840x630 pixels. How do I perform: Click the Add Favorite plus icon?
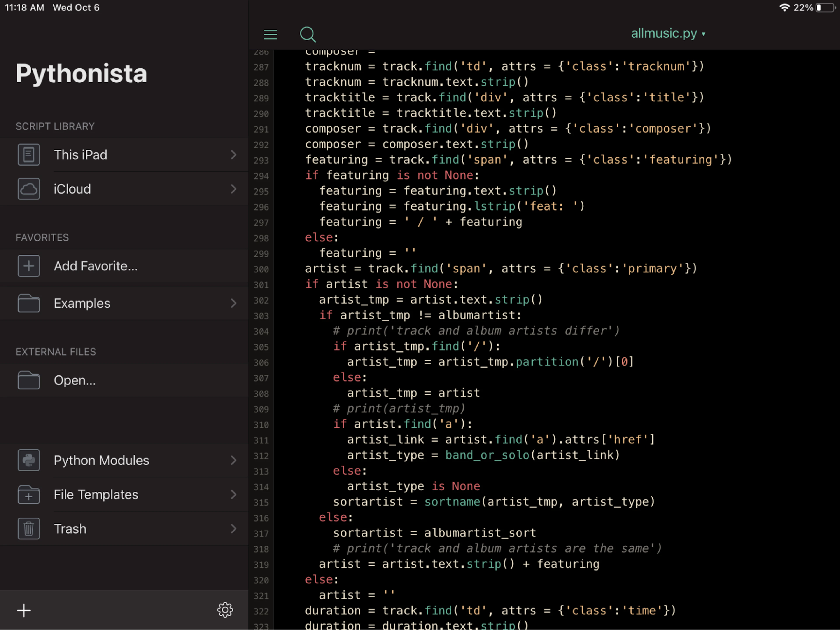click(x=28, y=266)
